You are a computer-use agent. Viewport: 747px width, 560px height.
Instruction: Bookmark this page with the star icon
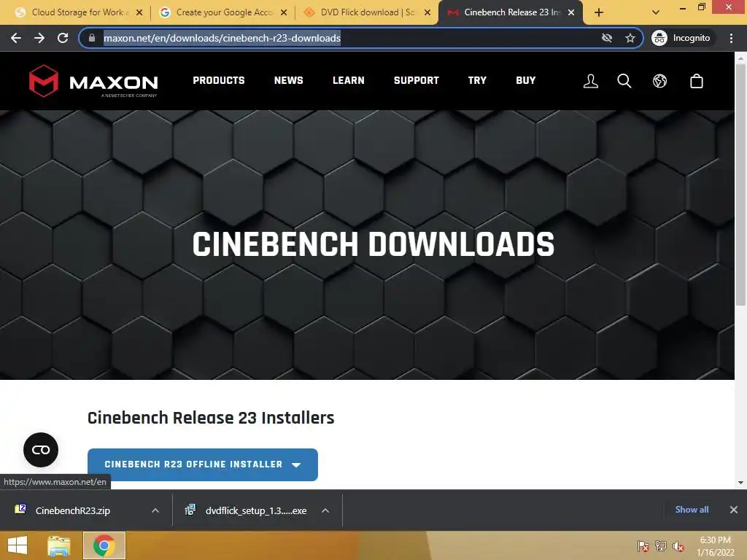pyautogui.click(x=630, y=38)
